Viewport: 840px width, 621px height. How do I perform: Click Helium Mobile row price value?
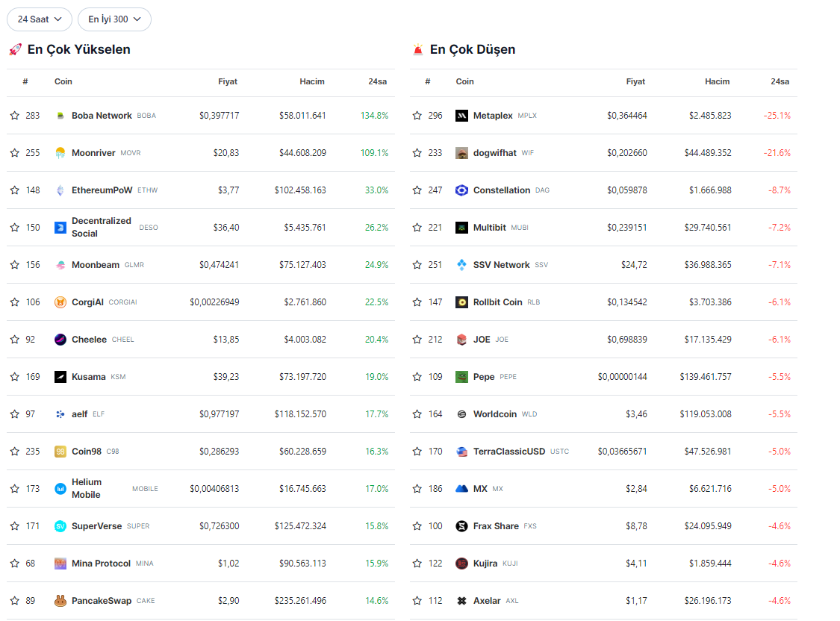coord(214,489)
